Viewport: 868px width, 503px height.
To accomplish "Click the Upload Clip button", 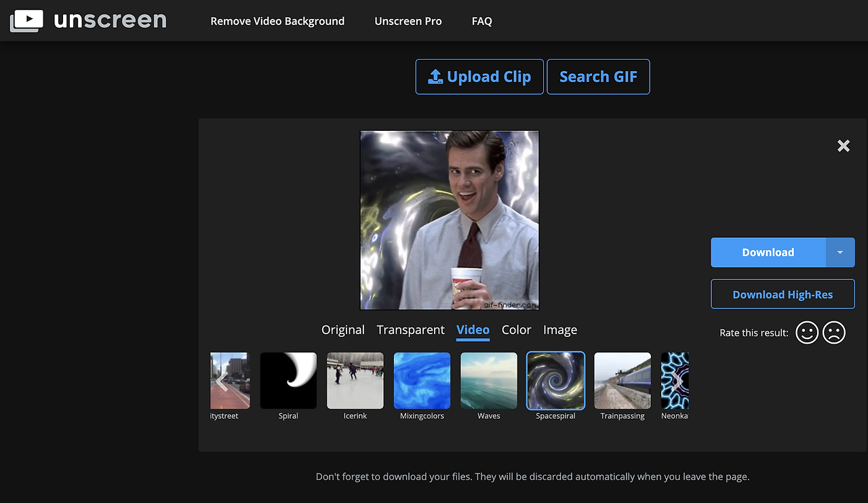I will tap(479, 77).
